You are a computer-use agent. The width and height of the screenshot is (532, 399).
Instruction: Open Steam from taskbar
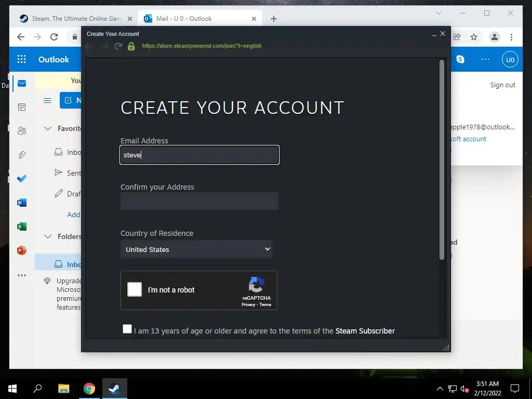[114, 389]
